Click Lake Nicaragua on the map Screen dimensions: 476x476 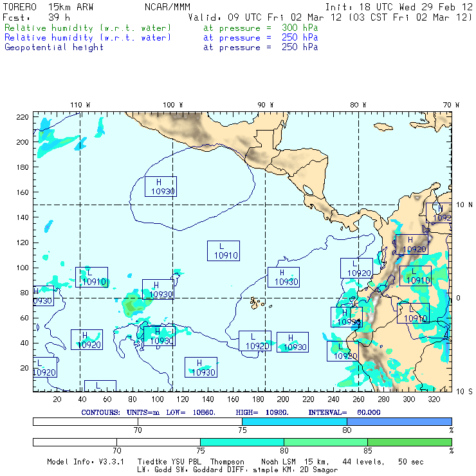click(308, 190)
